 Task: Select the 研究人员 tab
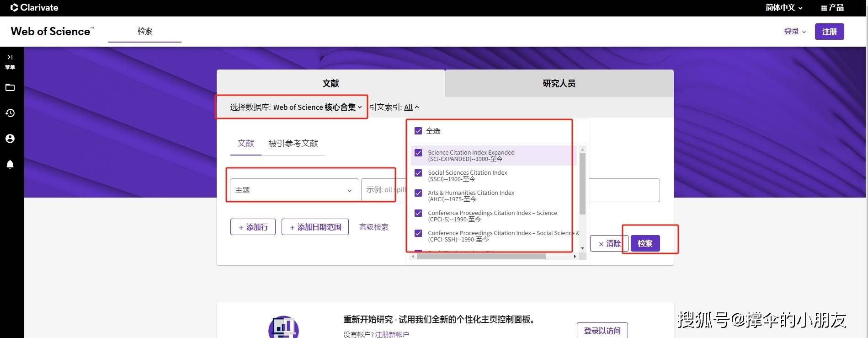tap(559, 83)
